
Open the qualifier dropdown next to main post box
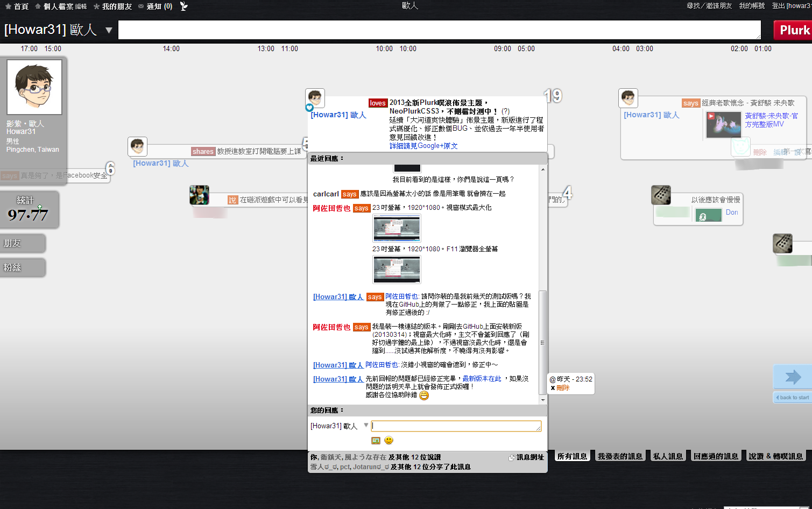point(109,30)
